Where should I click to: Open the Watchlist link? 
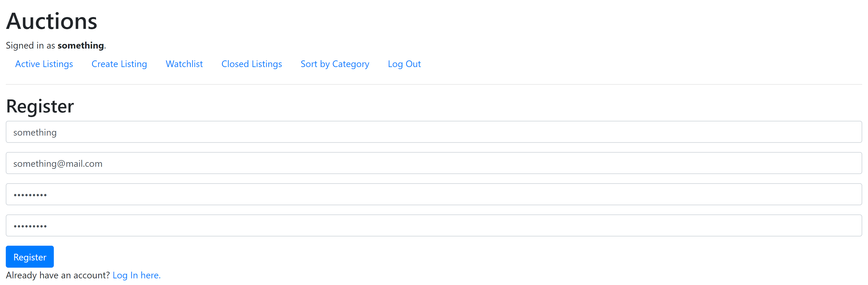[x=184, y=64]
